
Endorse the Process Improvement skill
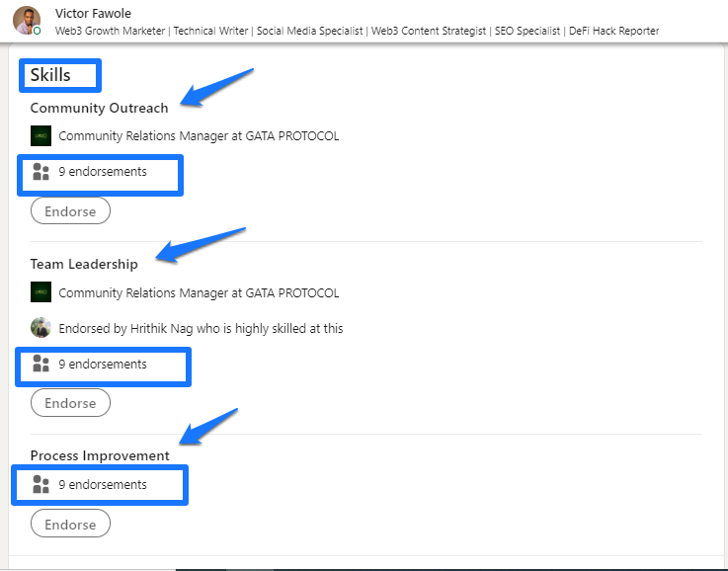coord(70,524)
